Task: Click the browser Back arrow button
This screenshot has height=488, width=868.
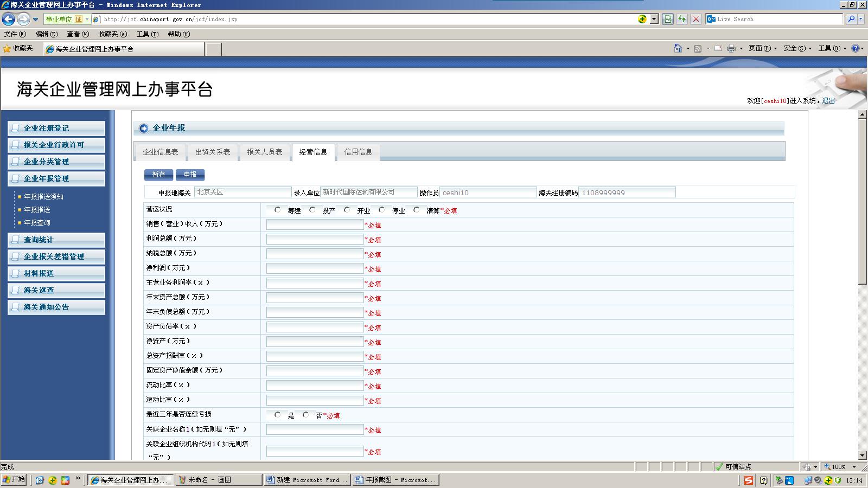Action: coord(8,20)
